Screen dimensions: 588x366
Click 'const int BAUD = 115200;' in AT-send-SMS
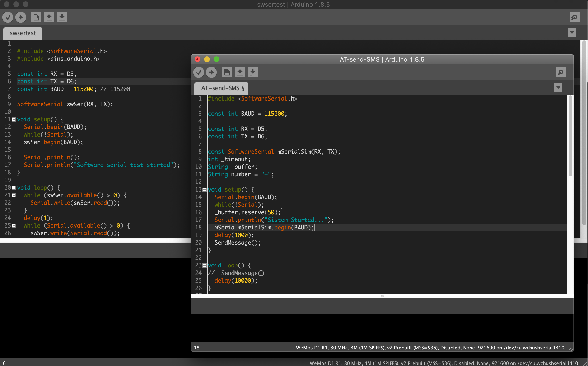[247, 114]
